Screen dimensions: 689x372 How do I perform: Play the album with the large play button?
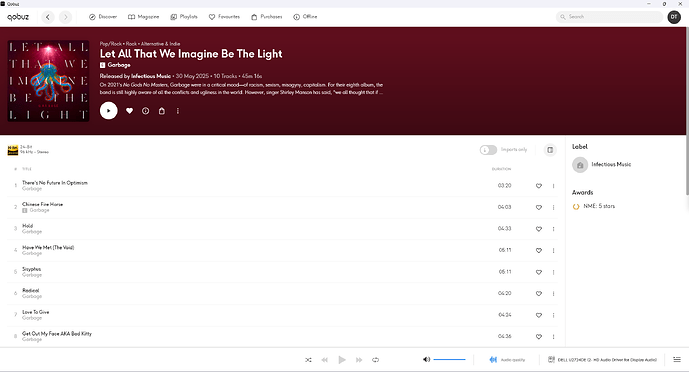(109, 111)
